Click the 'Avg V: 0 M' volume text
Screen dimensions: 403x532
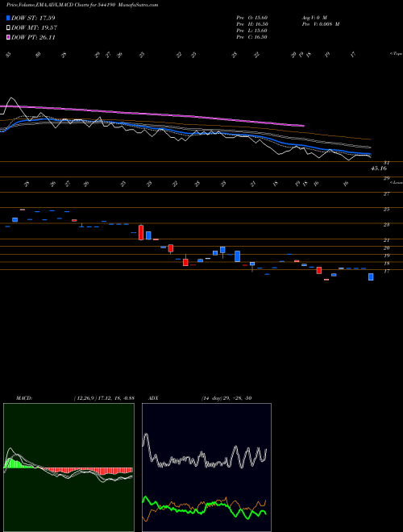click(315, 18)
